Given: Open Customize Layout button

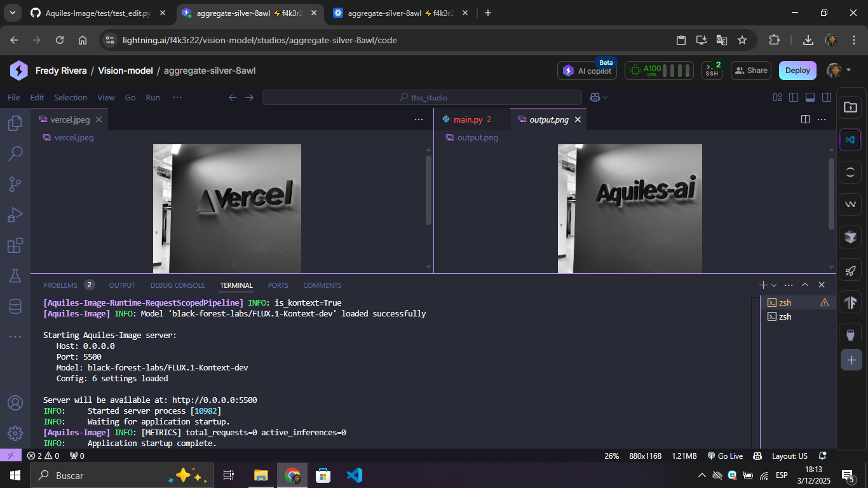Looking at the screenshot, I should click(x=777, y=97).
